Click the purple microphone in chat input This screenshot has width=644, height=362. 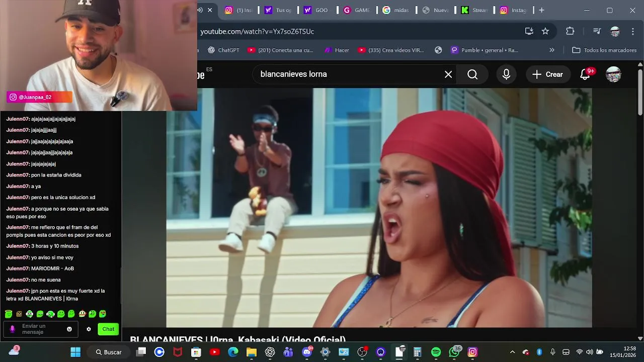13,329
